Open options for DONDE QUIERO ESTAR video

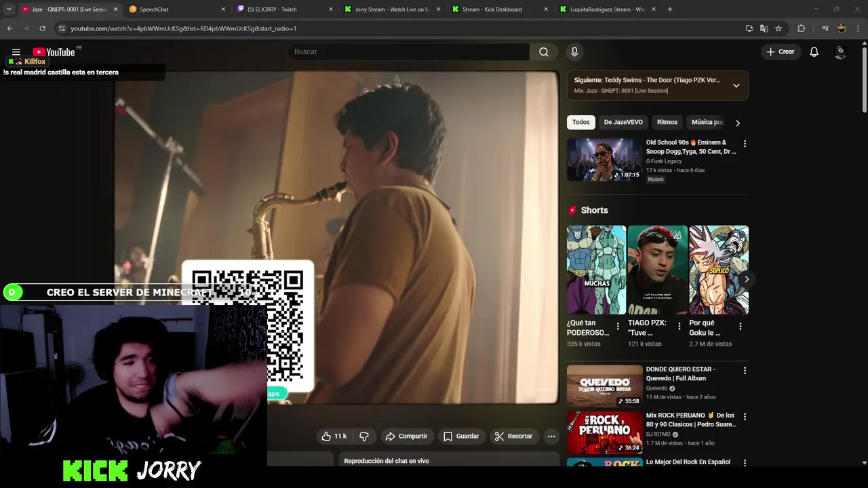click(745, 371)
